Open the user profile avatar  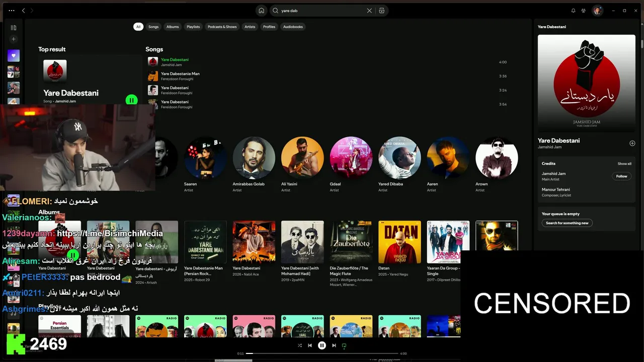coord(597,11)
